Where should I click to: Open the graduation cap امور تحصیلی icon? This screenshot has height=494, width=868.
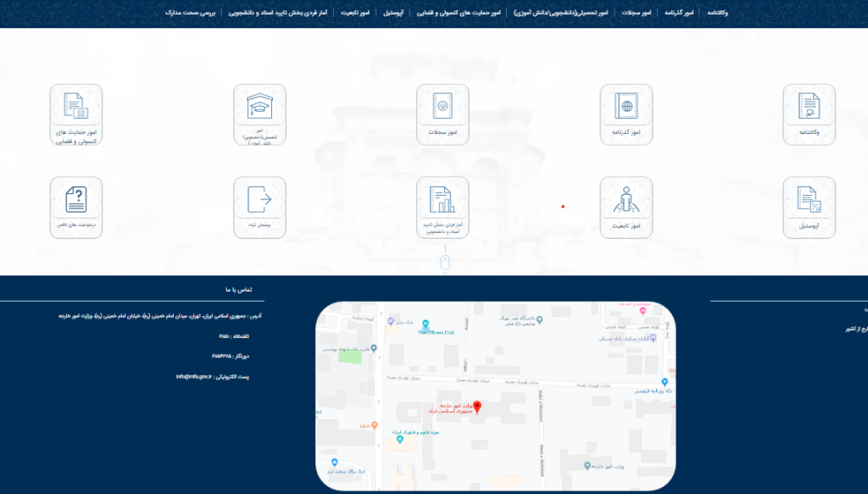pos(259,109)
